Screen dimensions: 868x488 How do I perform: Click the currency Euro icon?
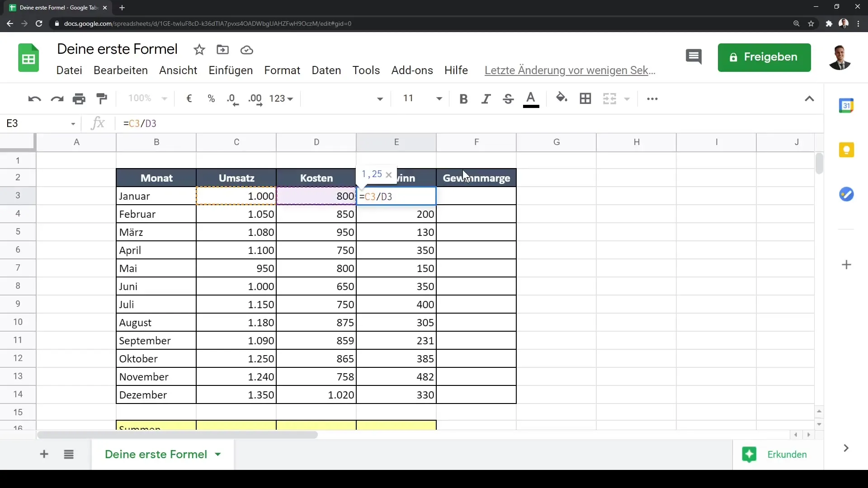click(189, 98)
